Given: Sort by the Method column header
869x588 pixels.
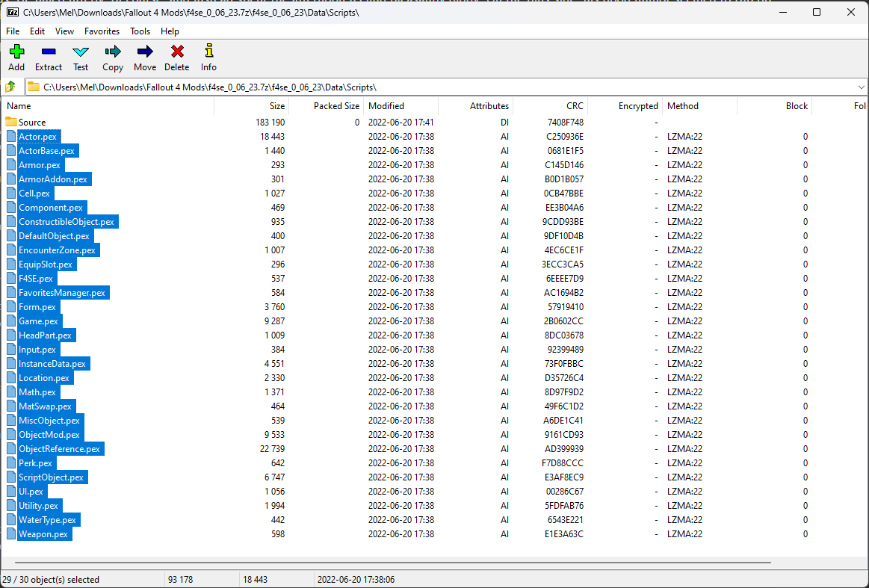Looking at the screenshot, I should (701, 106).
